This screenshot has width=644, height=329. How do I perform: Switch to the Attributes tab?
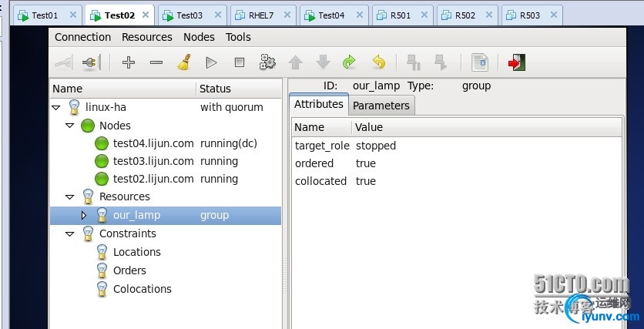319,104
